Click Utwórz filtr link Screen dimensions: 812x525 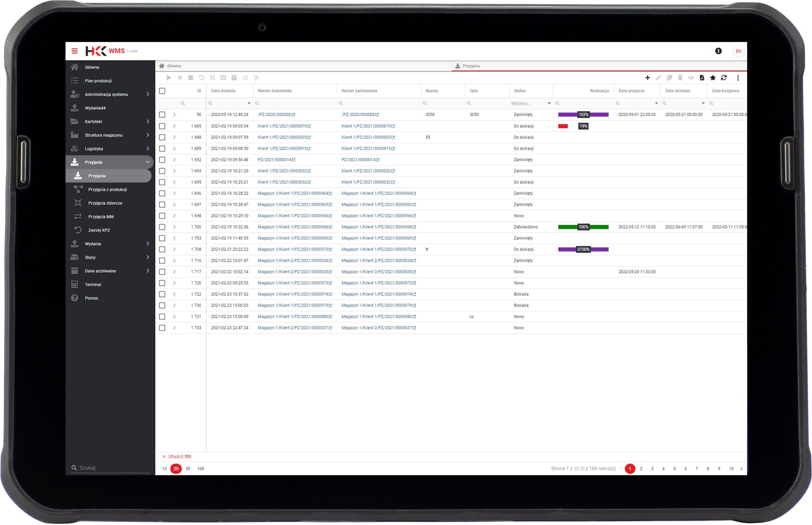click(x=180, y=457)
